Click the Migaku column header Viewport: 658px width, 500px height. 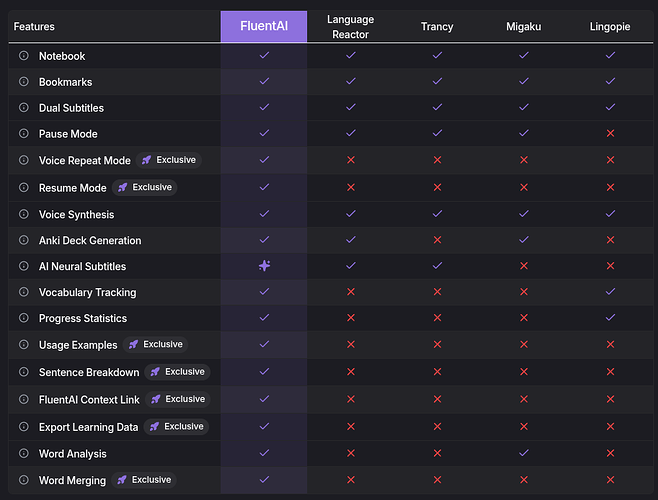point(523,27)
